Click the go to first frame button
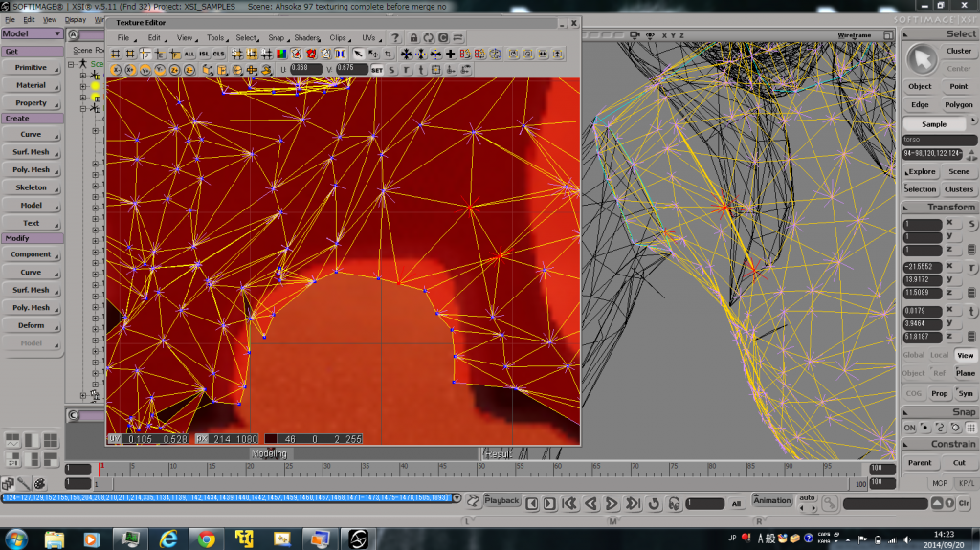Screen dimensions: 980x550 tap(568, 503)
